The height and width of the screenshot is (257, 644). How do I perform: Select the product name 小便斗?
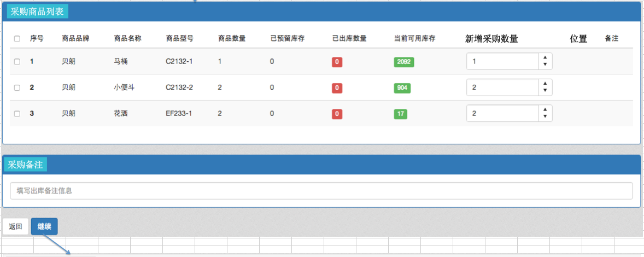pos(124,87)
